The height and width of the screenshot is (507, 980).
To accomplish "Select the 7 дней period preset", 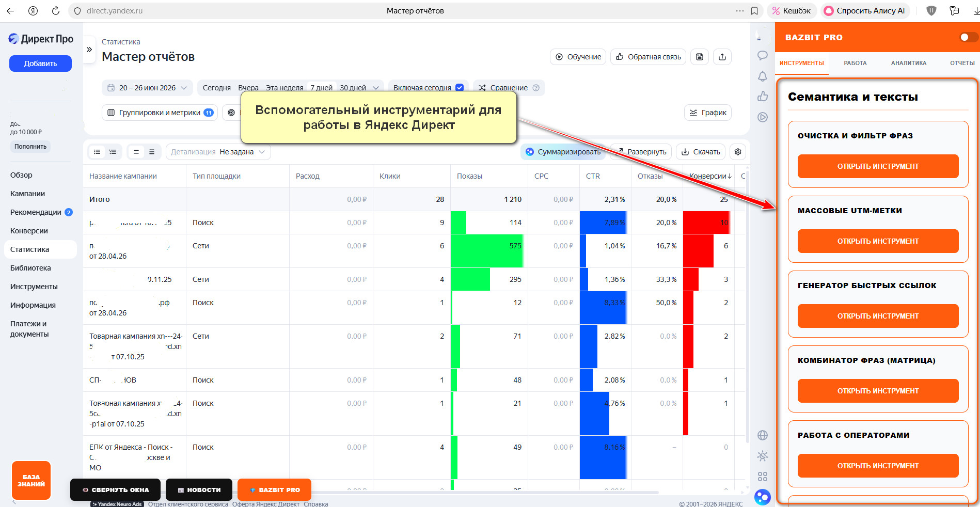I will point(322,88).
